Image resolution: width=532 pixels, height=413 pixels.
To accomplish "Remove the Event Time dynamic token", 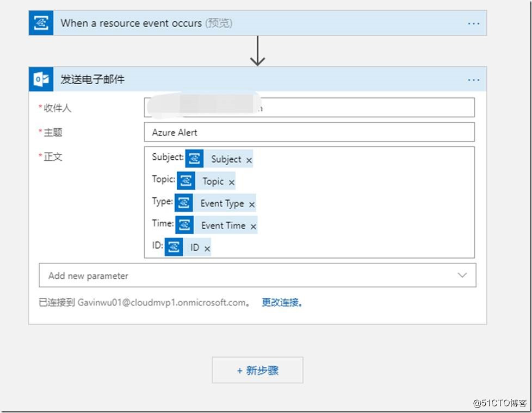I will pyautogui.click(x=253, y=227).
